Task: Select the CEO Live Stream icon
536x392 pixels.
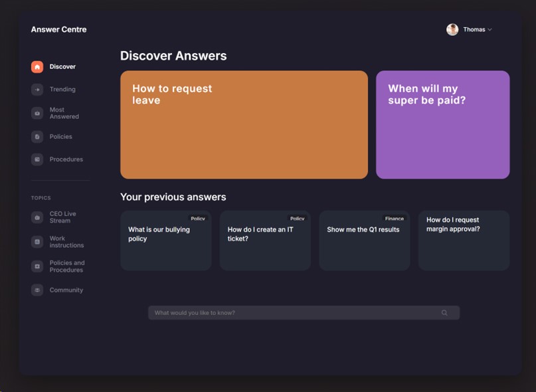Action: [37, 217]
